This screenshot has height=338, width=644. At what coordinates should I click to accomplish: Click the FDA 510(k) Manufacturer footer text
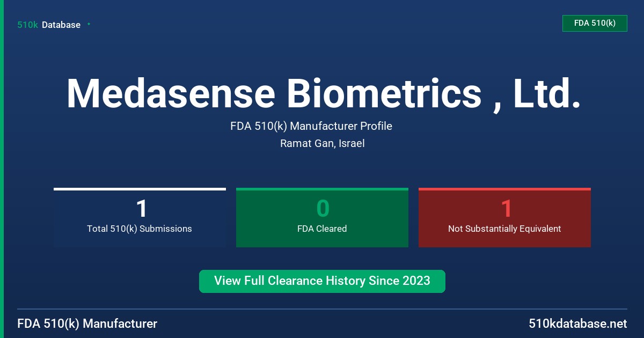tap(87, 324)
